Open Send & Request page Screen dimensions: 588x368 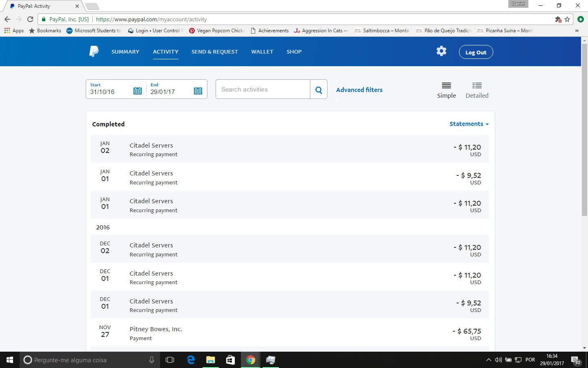point(214,52)
